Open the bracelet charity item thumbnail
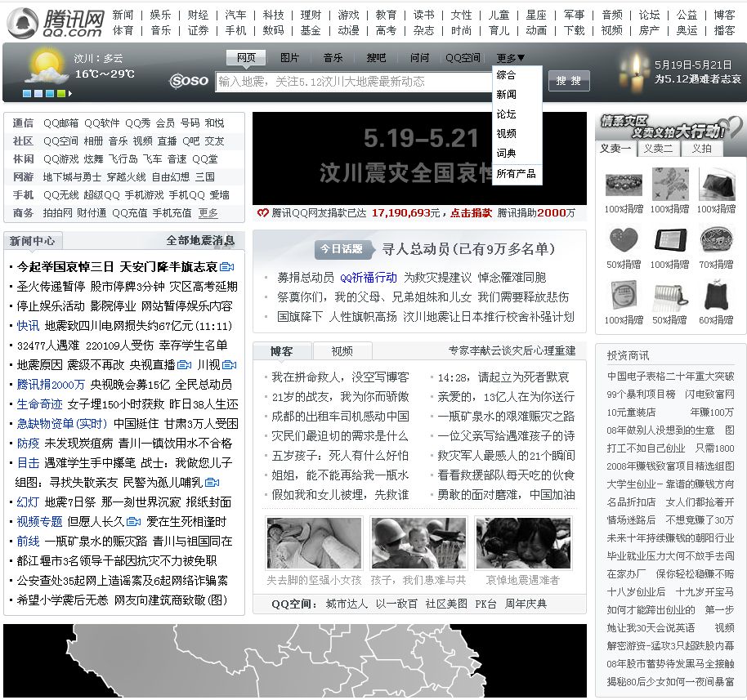 click(624, 185)
